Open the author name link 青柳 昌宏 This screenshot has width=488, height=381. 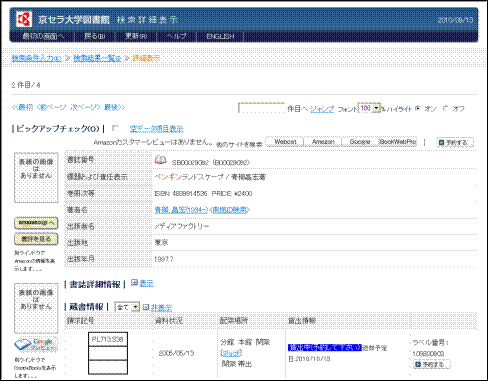[x=181, y=210]
